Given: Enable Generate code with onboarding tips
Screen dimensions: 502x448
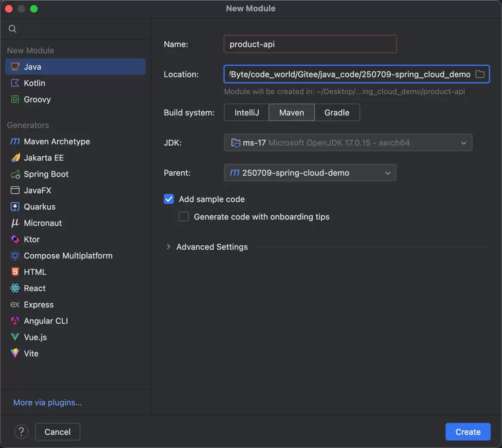Looking at the screenshot, I should pyautogui.click(x=184, y=217).
